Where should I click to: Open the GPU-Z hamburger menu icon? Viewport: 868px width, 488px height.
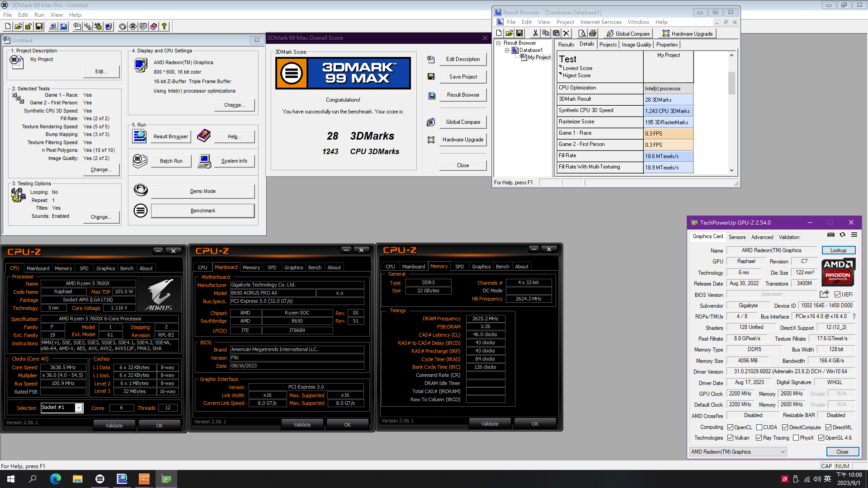[854, 235]
